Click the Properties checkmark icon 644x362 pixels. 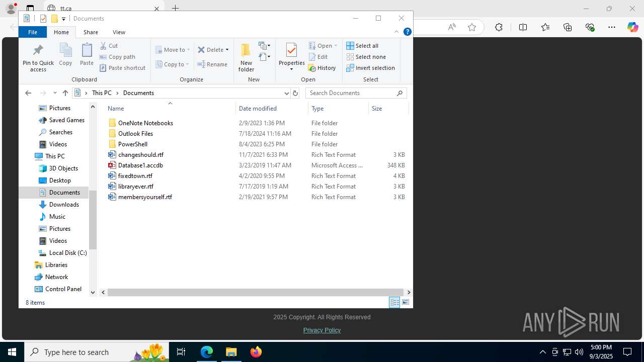pyautogui.click(x=291, y=50)
